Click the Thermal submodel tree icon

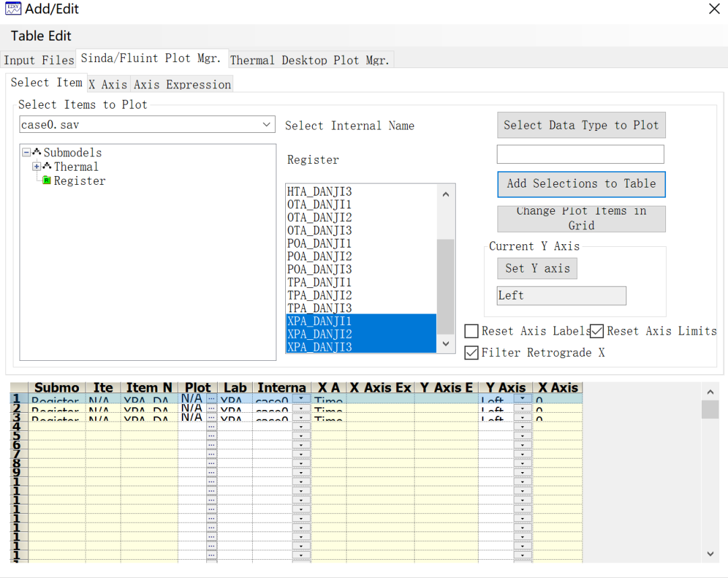coord(47,167)
